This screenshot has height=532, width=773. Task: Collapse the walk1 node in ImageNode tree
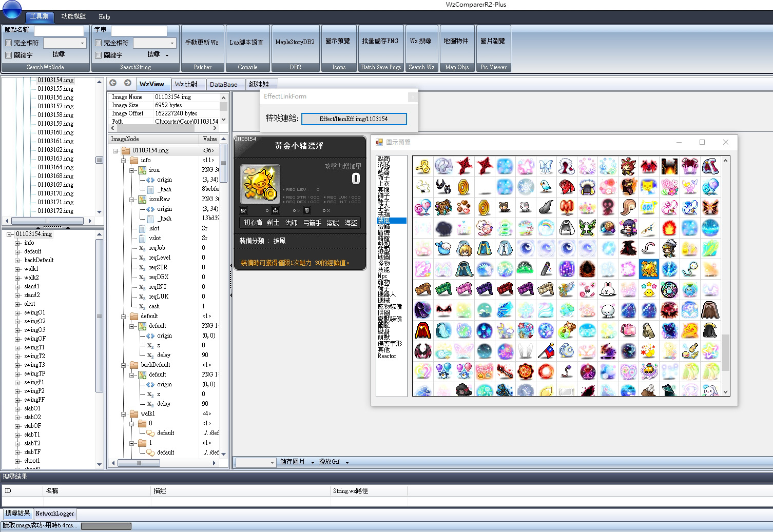(x=124, y=414)
